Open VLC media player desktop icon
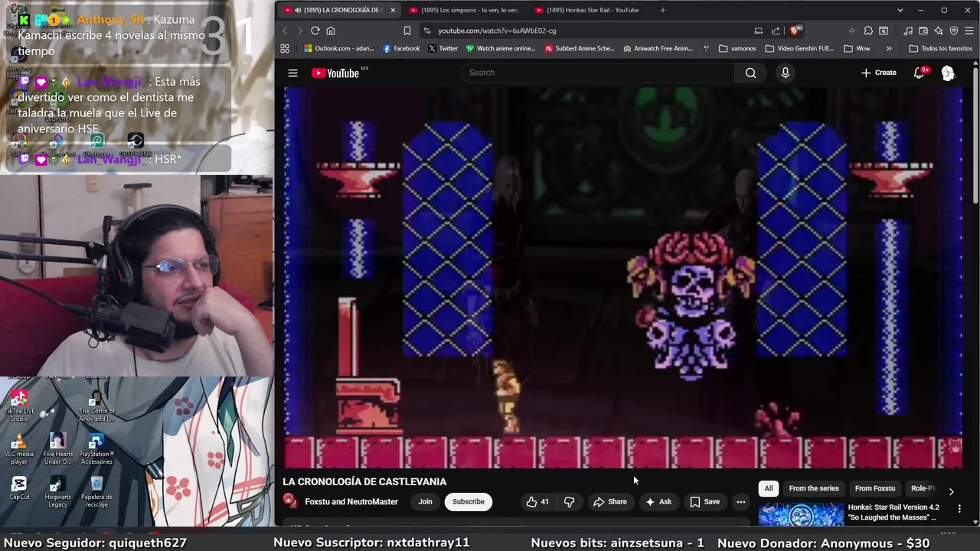 19,450
